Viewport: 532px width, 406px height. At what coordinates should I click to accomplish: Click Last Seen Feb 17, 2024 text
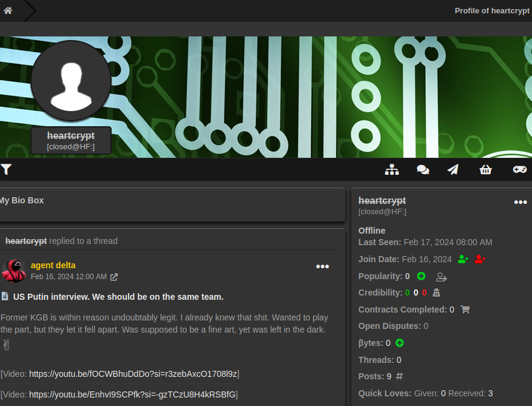[425, 242]
